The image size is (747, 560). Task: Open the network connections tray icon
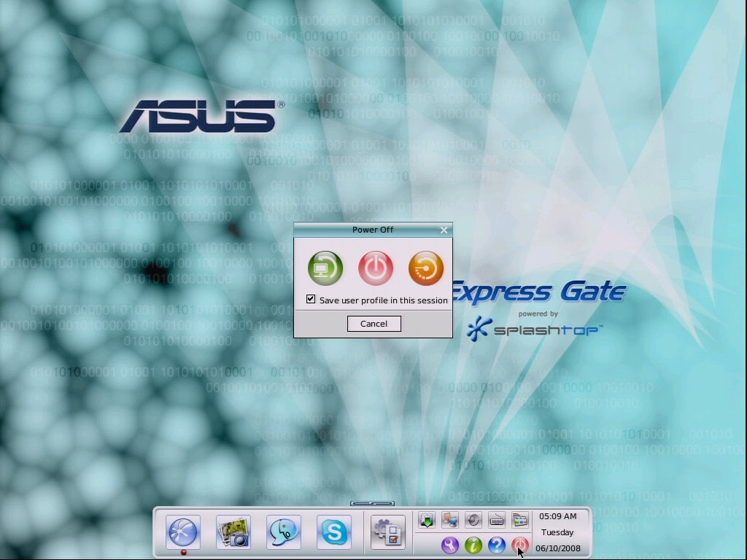pos(449,519)
